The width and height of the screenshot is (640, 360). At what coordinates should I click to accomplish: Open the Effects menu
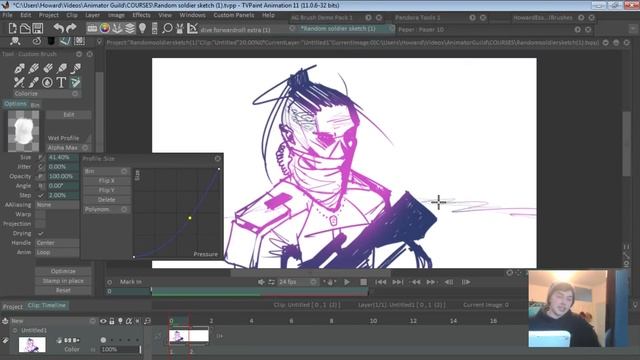click(x=141, y=15)
